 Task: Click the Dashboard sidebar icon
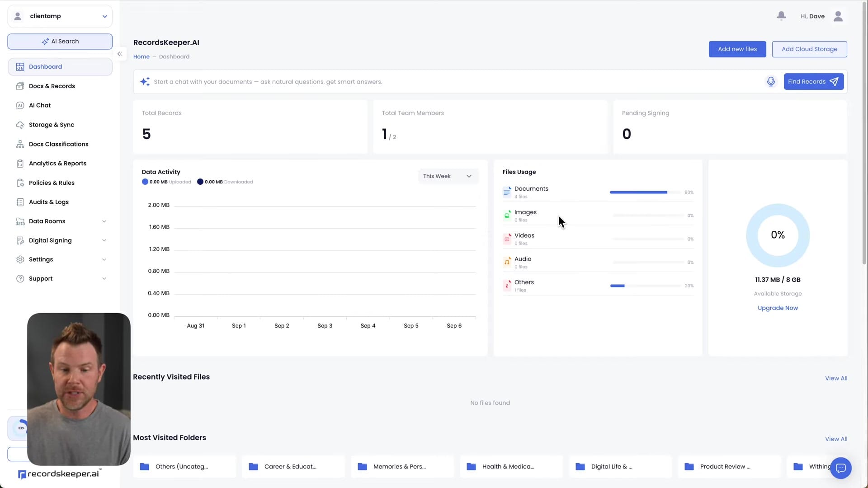[20, 67]
